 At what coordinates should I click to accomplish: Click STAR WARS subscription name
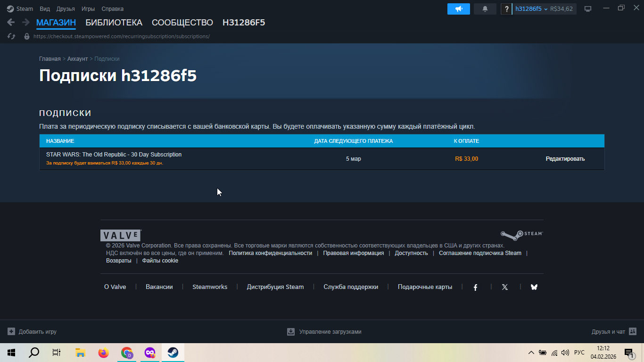tap(114, 155)
